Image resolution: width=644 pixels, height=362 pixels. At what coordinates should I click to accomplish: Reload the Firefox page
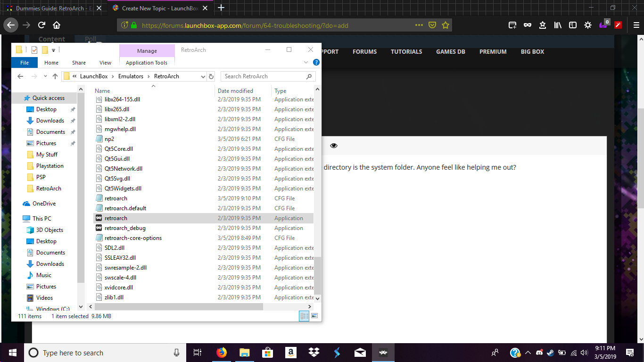tap(41, 25)
